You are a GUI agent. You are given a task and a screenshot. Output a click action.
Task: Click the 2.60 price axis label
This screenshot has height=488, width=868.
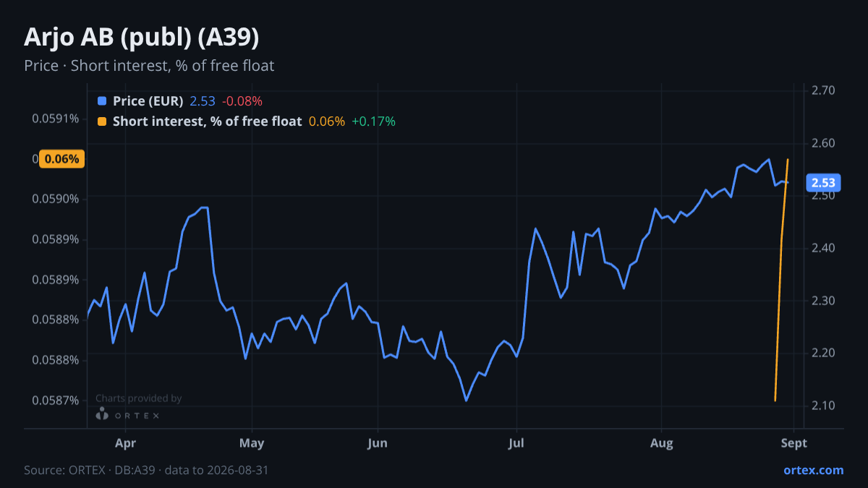pos(823,143)
